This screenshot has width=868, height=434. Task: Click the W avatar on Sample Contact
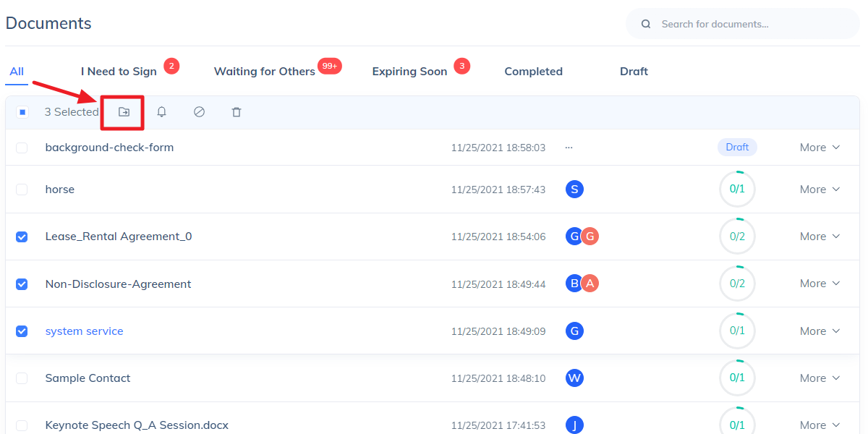(574, 378)
